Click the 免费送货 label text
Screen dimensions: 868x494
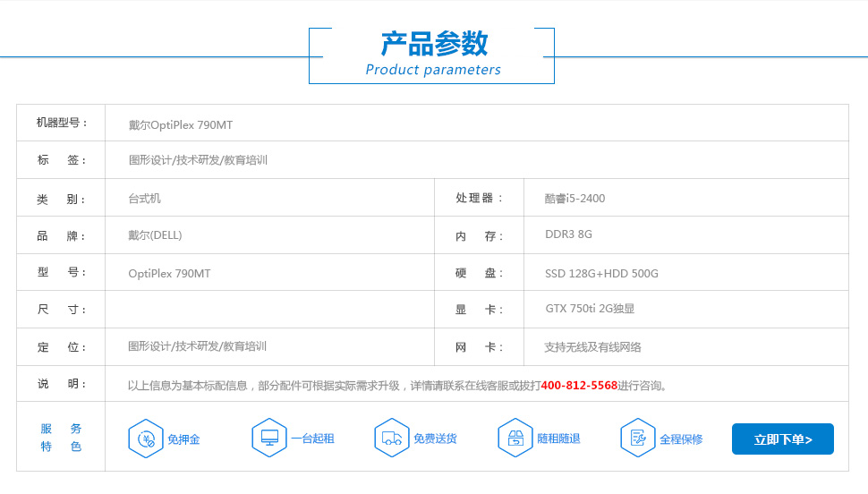(x=435, y=439)
